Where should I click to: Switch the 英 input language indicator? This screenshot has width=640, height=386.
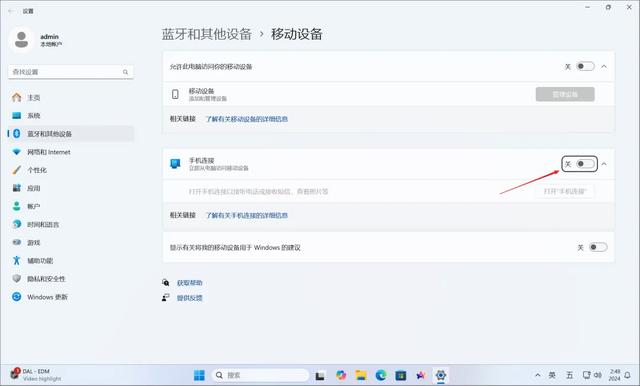coord(552,375)
